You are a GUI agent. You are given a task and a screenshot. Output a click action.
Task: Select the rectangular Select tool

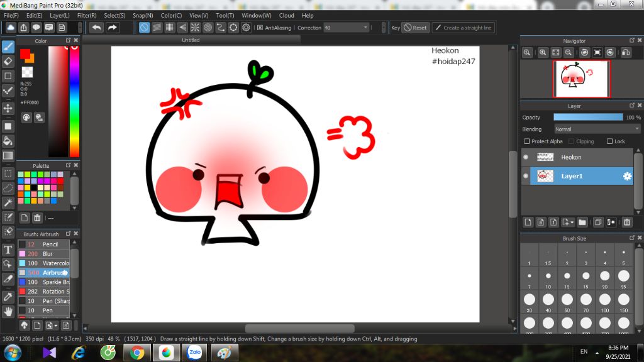(8, 173)
